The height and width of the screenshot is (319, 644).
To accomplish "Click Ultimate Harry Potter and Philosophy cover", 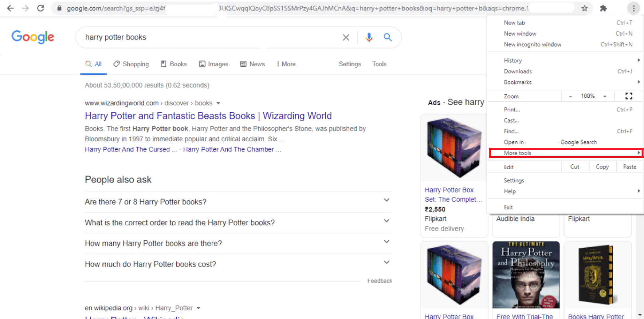I will pyautogui.click(x=526, y=275).
